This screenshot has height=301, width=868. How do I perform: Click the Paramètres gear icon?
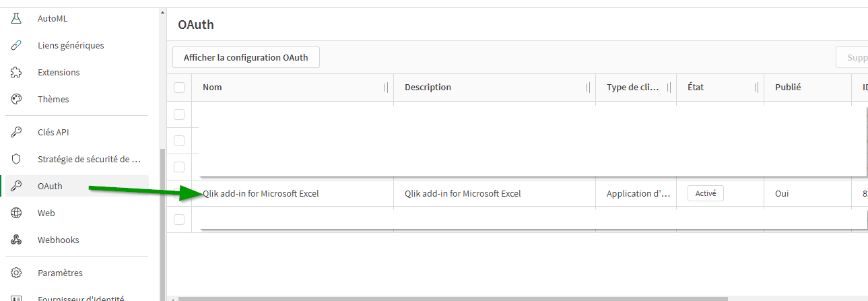click(x=17, y=273)
